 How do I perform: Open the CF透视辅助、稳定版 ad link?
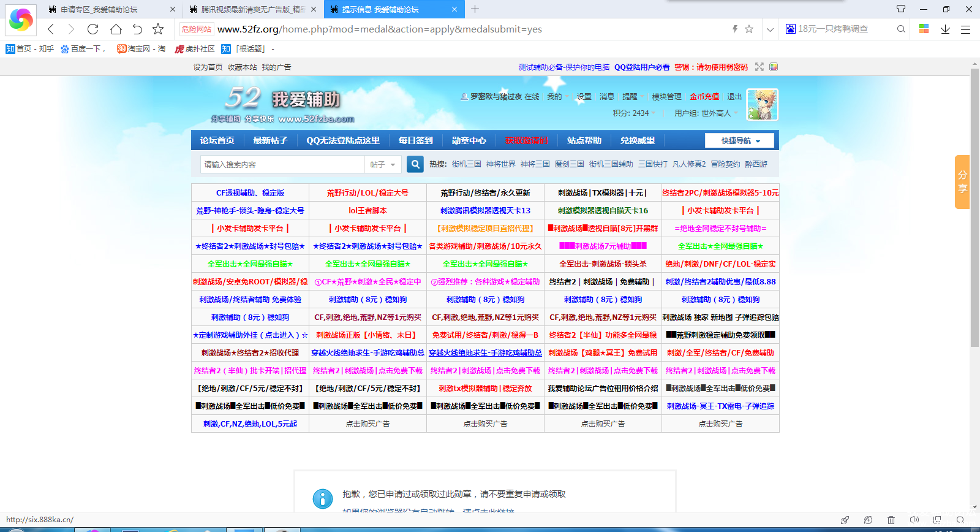coord(250,193)
